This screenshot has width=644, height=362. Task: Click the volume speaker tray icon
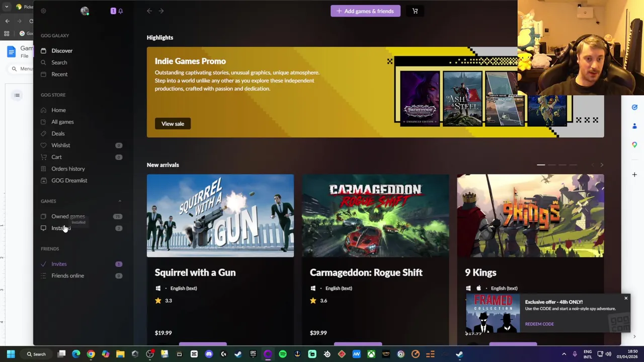pyautogui.click(x=609, y=354)
